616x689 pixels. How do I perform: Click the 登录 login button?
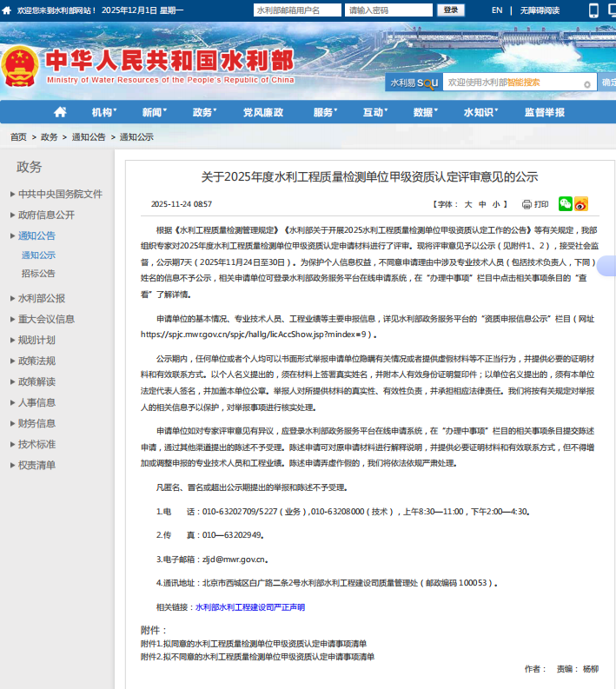[450, 10]
